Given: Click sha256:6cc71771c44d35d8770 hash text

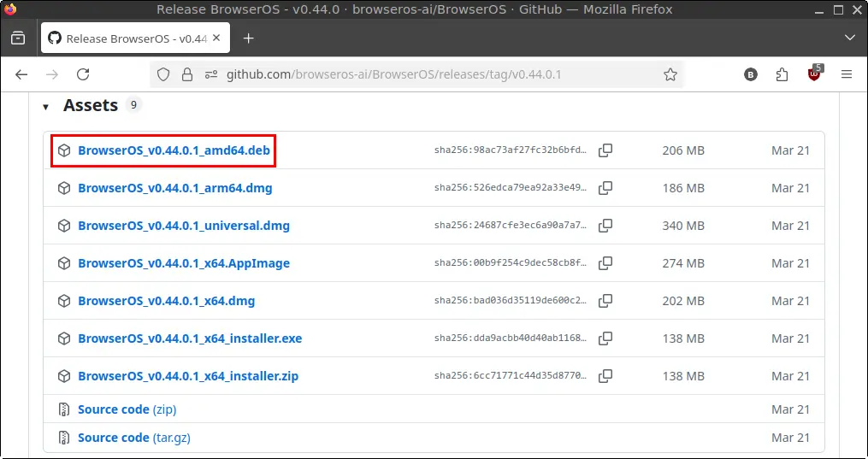Looking at the screenshot, I should [510, 376].
